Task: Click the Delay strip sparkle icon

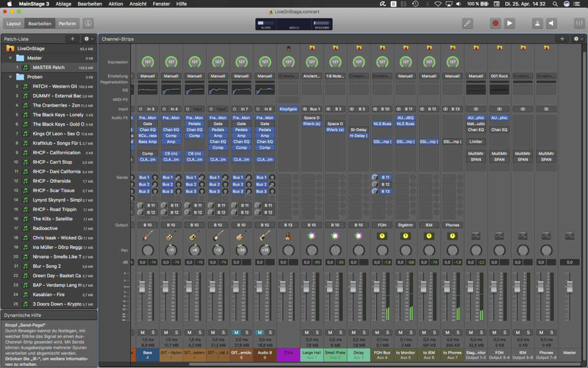Action: 358,236
